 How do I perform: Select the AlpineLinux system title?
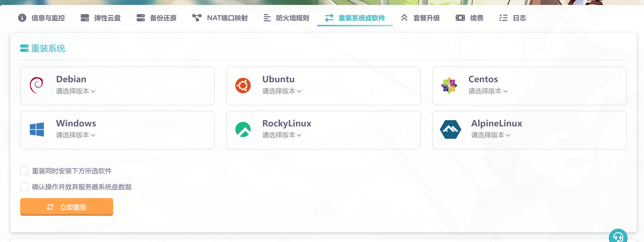tap(497, 123)
